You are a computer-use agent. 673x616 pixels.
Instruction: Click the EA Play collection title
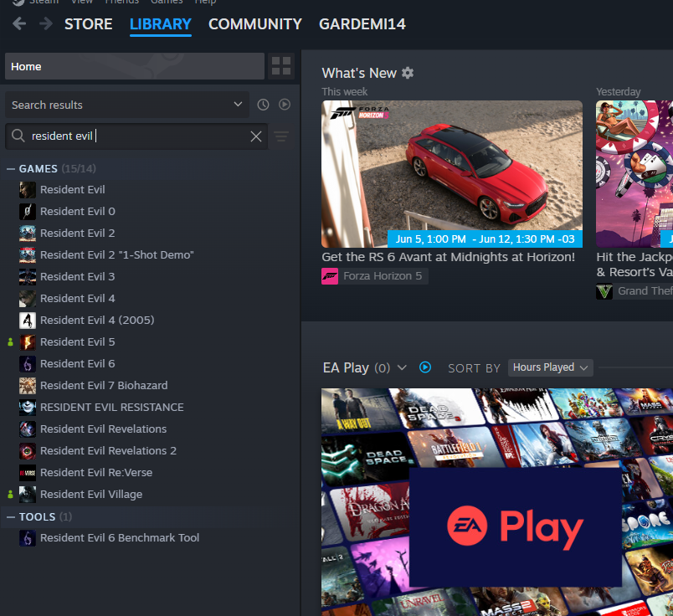point(346,368)
